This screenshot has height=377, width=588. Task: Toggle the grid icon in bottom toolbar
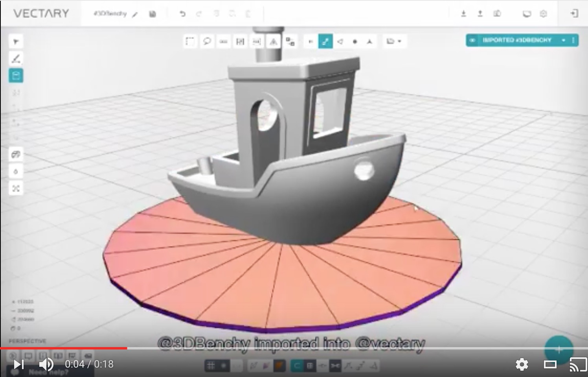pyautogui.click(x=211, y=366)
